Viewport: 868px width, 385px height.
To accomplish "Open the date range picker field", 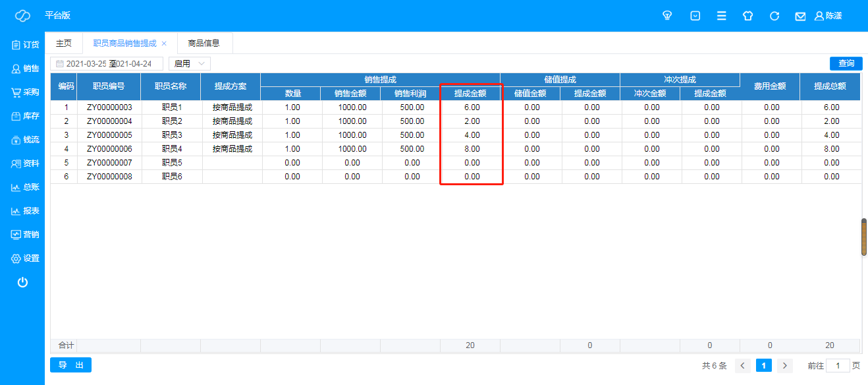I will click(x=107, y=64).
